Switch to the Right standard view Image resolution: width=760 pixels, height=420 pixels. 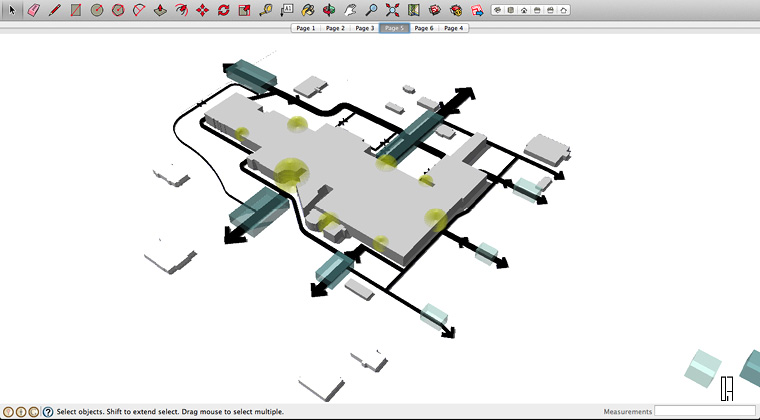537,10
